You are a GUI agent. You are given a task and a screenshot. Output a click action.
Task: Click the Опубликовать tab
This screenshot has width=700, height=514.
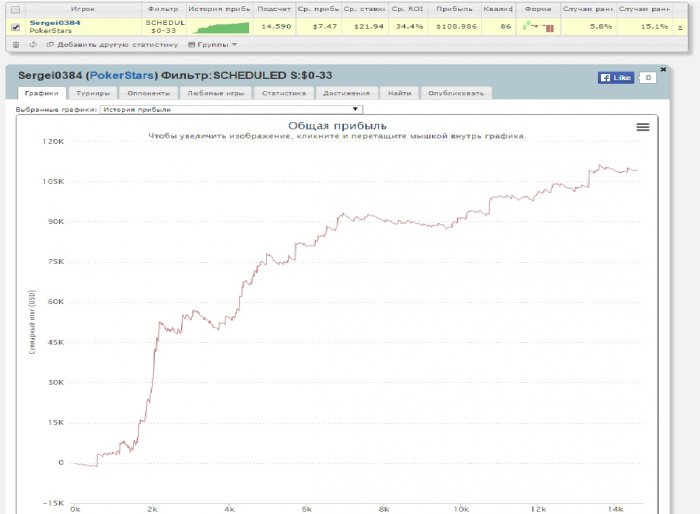[456, 93]
